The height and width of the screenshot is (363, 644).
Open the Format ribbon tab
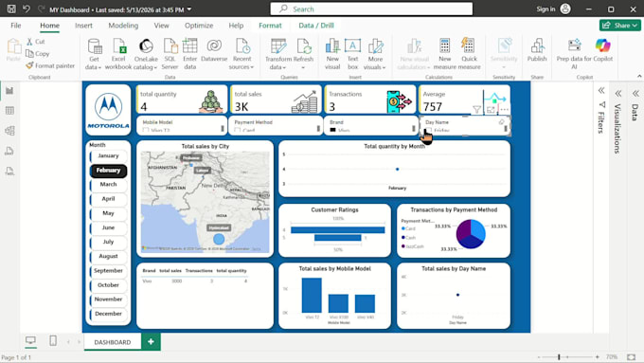click(270, 26)
